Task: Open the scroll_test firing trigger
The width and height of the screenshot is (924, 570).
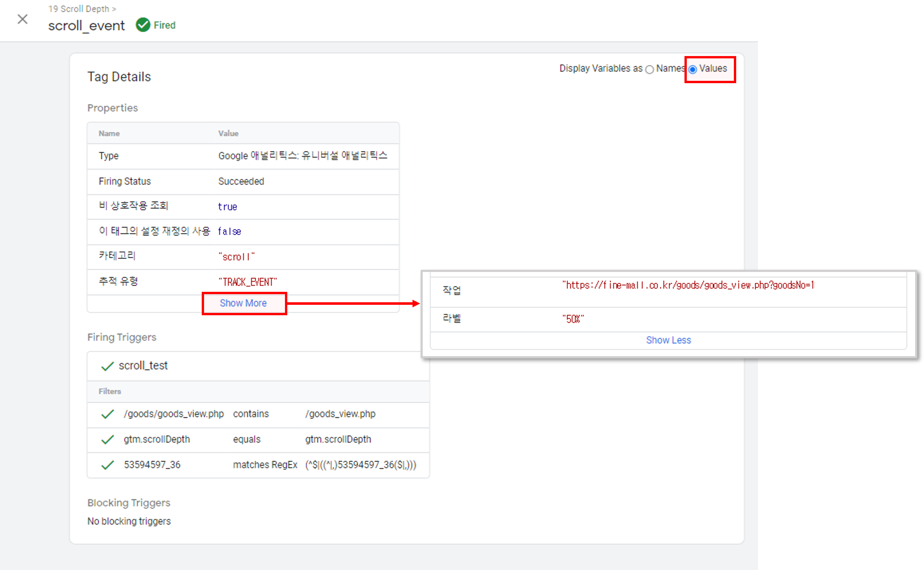Action: tap(143, 365)
